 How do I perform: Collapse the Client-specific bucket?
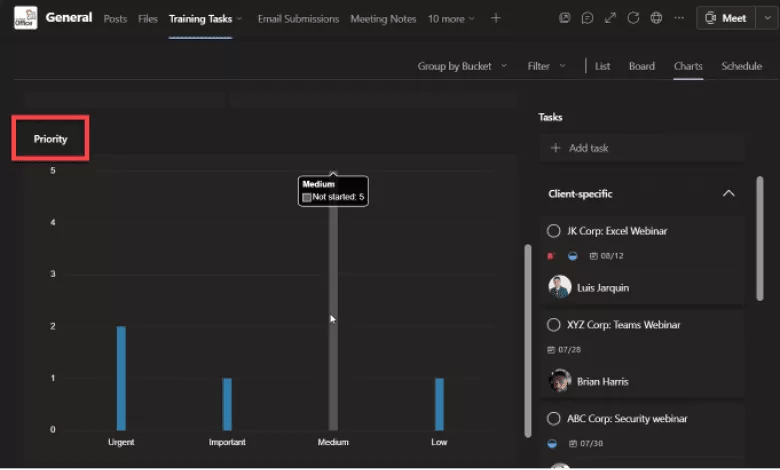728,193
